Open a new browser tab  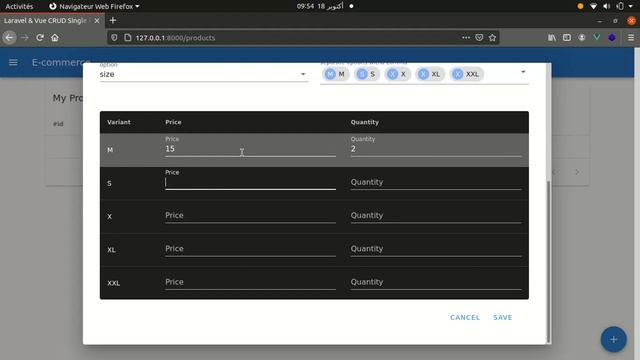click(x=113, y=20)
